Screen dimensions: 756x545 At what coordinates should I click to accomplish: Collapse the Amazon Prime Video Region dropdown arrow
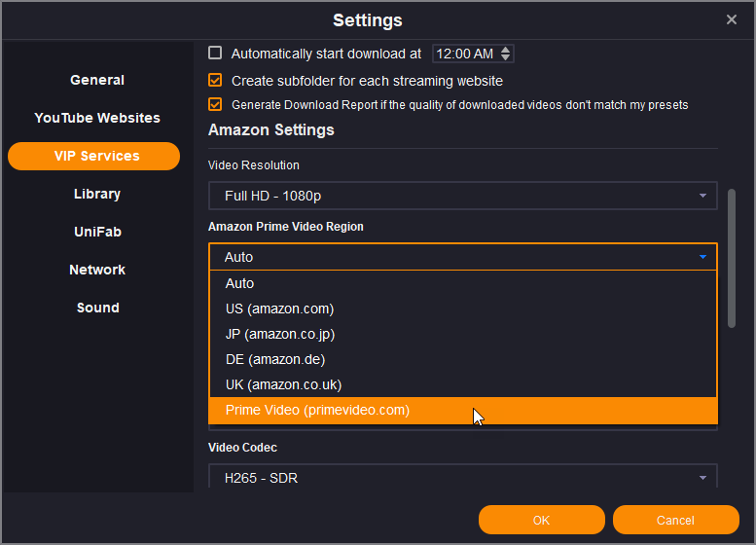pos(702,257)
